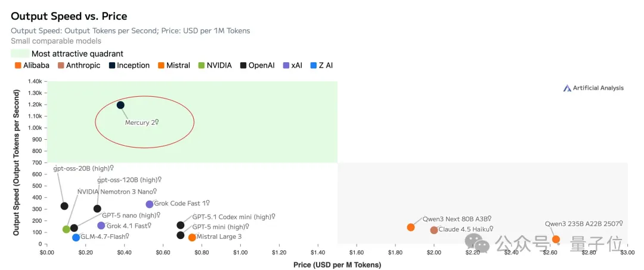This screenshot has height=270, width=644.
Task: Click the Mistral Large 3 data dot
Action: click(192, 237)
